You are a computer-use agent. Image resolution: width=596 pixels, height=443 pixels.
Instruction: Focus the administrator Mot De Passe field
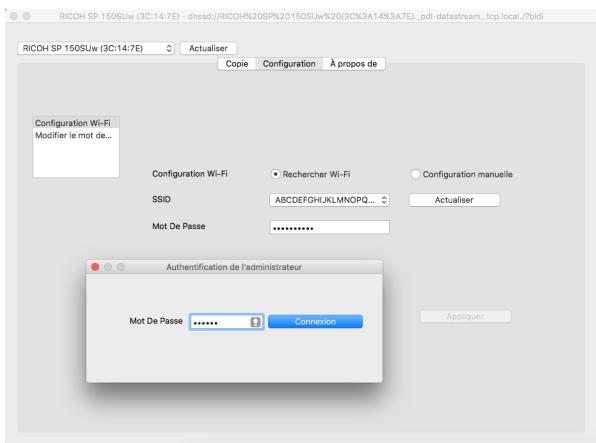227,322
